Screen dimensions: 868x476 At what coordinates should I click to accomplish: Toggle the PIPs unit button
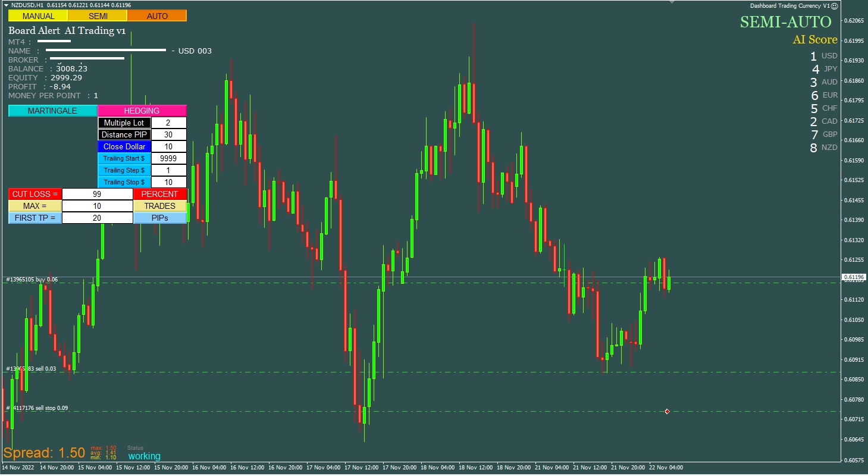click(x=160, y=218)
